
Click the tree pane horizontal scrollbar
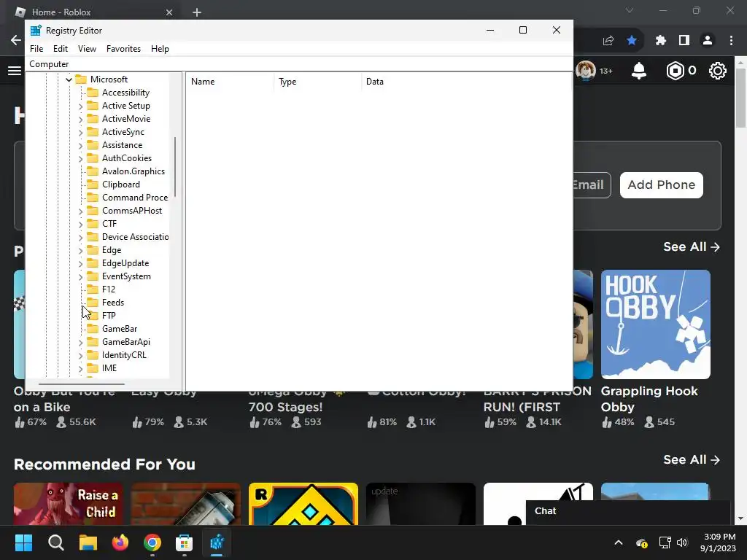pos(82,384)
